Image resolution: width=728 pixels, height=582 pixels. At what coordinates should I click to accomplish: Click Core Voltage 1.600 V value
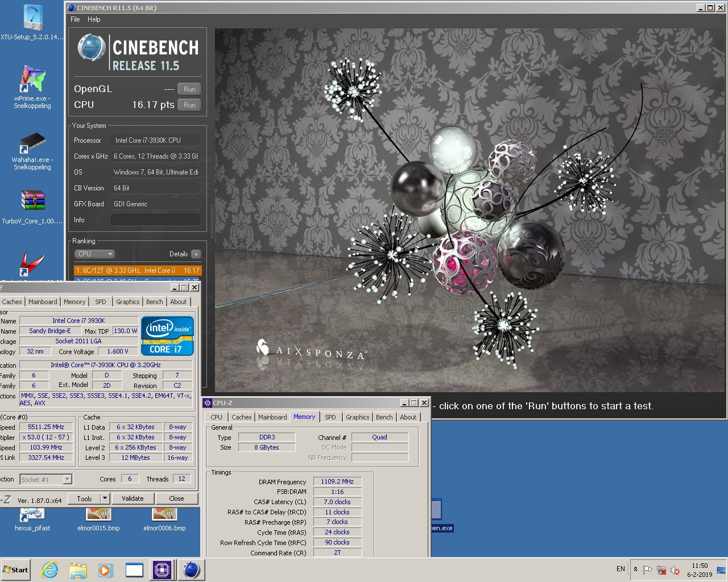pyautogui.click(x=118, y=351)
